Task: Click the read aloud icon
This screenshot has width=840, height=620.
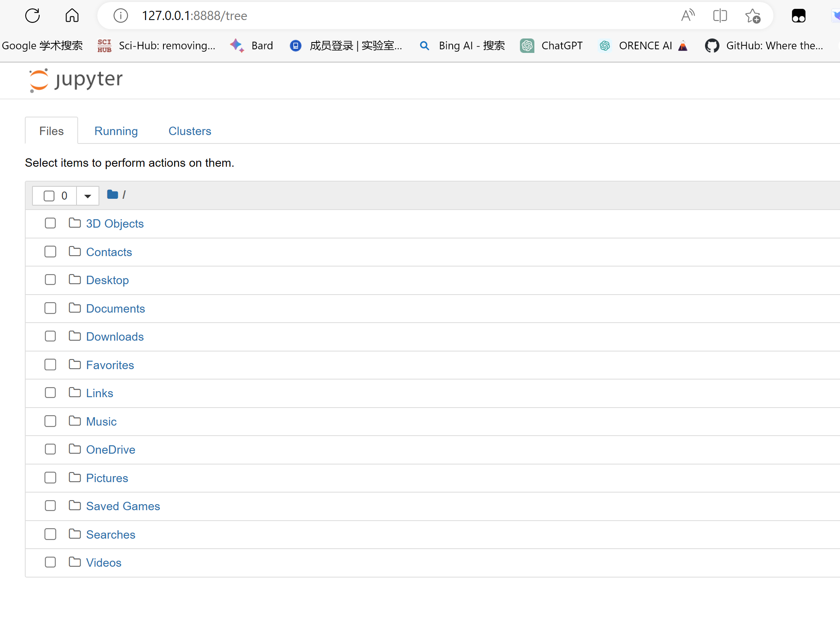Action: (687, 16)
